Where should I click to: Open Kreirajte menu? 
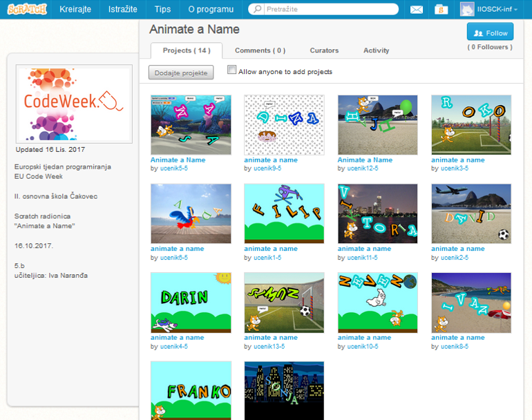point(75,9)
